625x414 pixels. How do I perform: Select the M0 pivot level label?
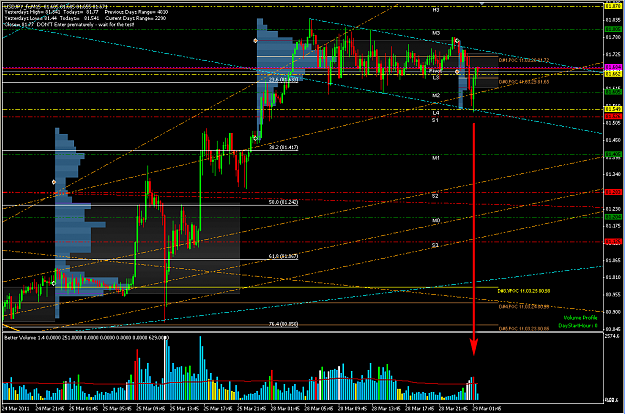pyautogui.click(x=436, y=220)
